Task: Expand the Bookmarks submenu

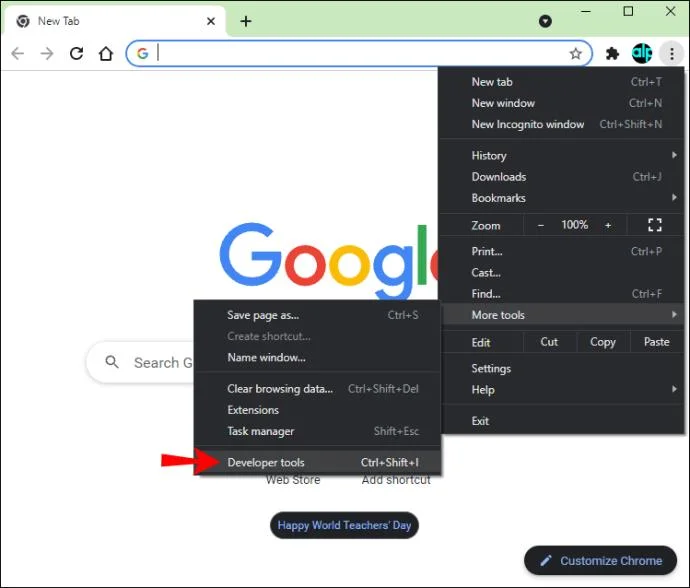Action: point(562,198)
